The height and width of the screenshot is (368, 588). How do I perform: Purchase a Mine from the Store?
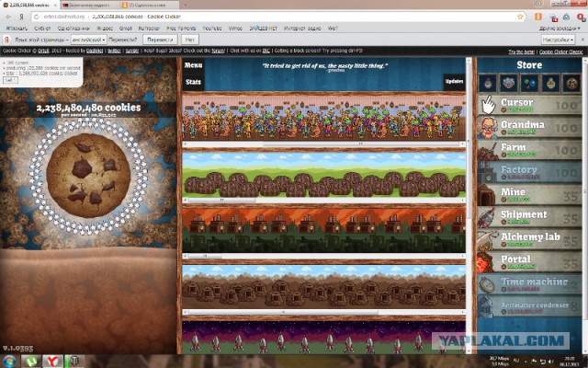coord(529,195)
